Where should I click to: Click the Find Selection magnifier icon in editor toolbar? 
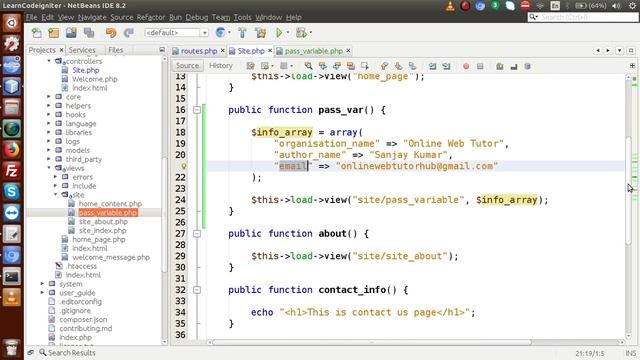click(309, 66)
